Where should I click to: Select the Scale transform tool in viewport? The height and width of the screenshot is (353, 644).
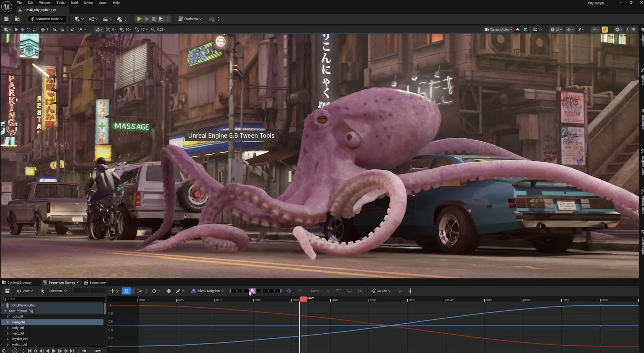click(x=35, y=30)
